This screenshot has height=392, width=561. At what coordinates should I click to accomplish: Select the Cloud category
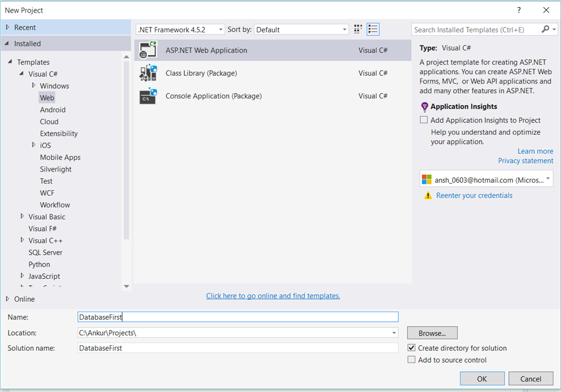click(x=49, y=122)
